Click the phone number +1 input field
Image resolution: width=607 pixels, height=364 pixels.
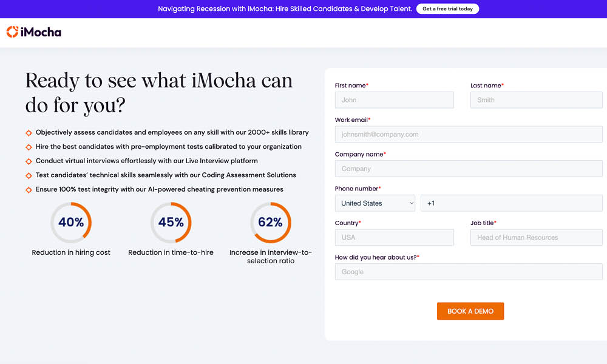click(x=511, y=203)
